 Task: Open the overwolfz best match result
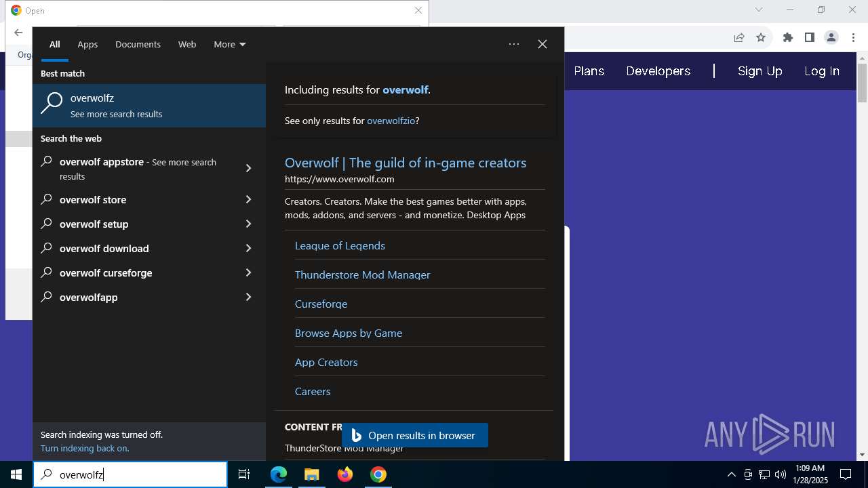point(149,106)
